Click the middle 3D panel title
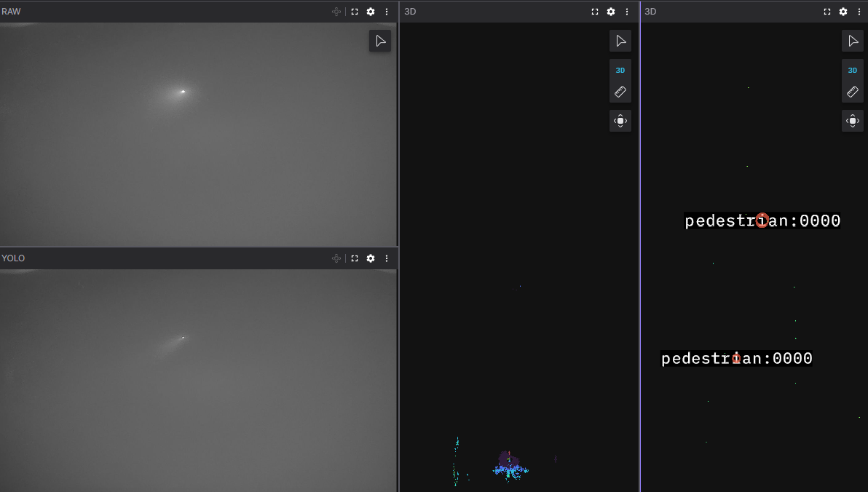The image size is (868, 492). click(410, 12)
